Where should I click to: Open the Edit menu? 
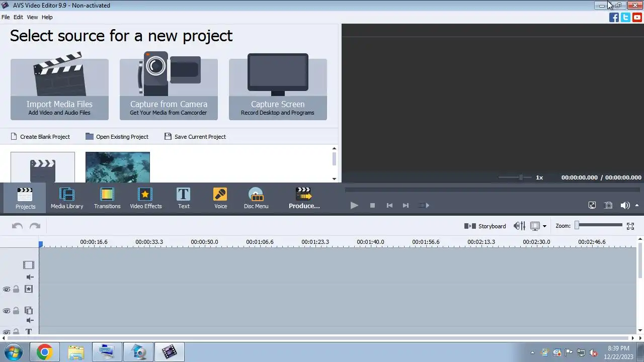[x=18, y=17]
